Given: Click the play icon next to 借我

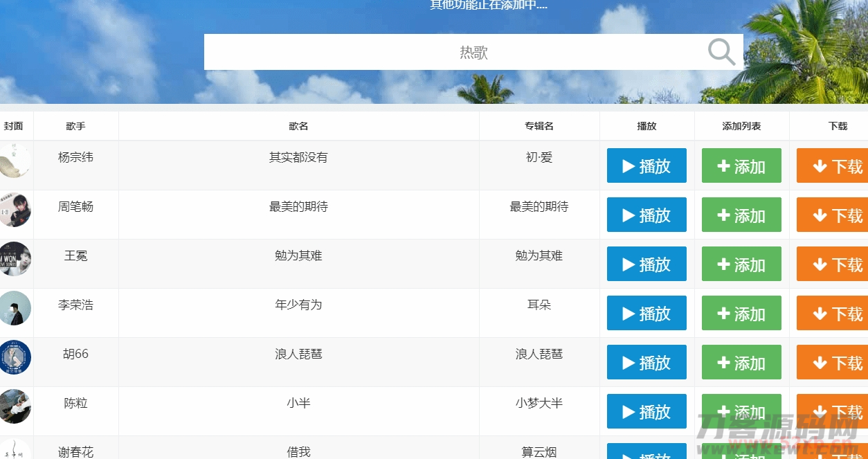Looking at the screenshot, I should coord(629,455).
